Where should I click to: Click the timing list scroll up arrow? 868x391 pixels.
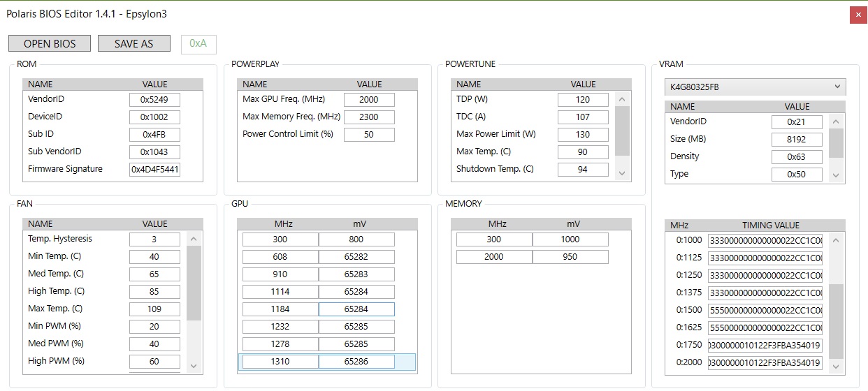836,239
